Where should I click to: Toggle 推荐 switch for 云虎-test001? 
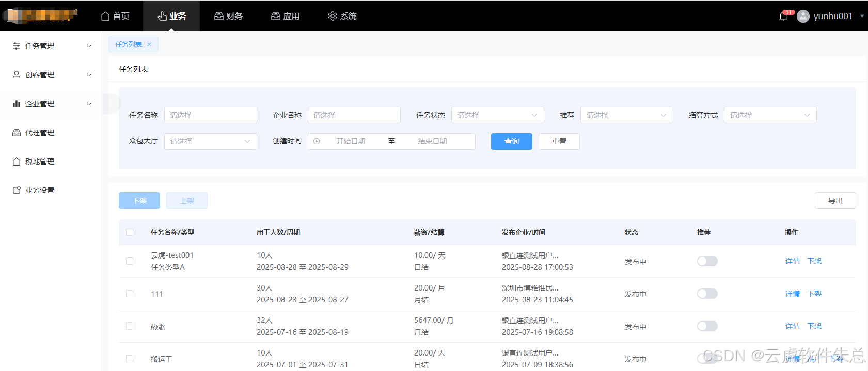click(707, 261)
